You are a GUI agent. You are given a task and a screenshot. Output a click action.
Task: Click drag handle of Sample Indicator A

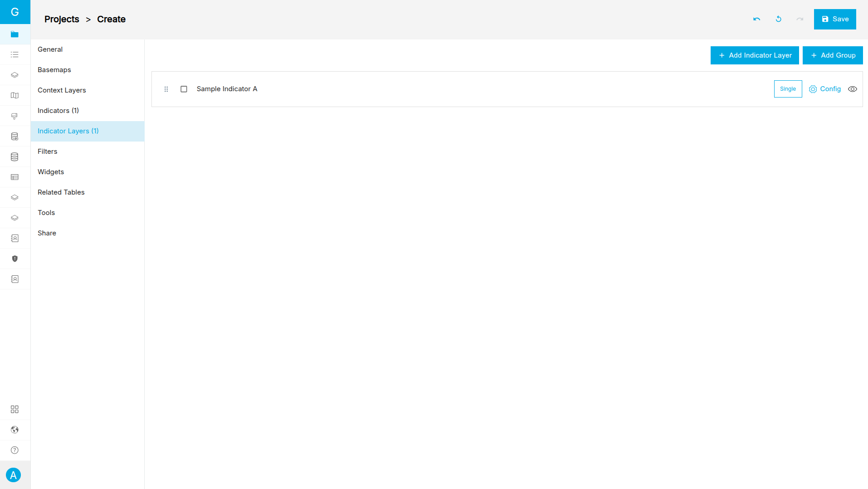[x=166, y=89]
